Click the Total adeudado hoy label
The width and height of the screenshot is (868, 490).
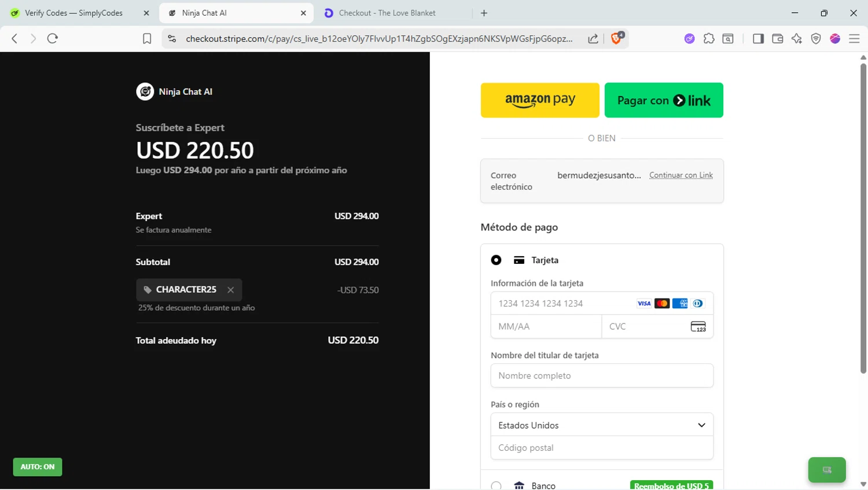coord(176,340)
